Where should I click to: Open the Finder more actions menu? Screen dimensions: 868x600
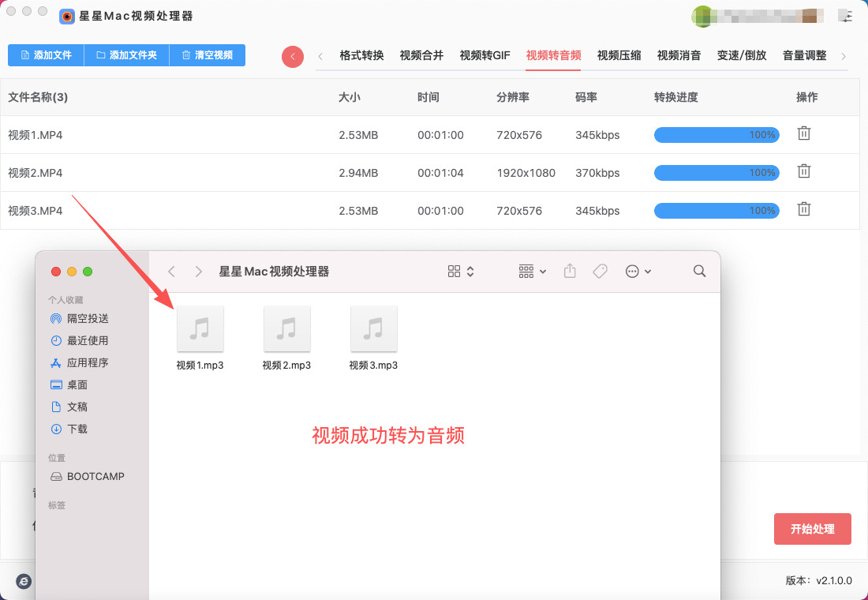click(638, 271)
